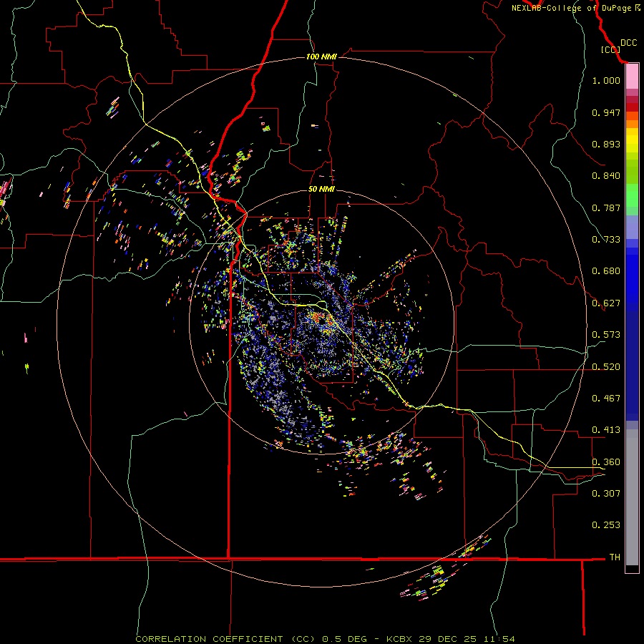Click the 0.413 scale value
This screenshot has height=644, width=644.
tap(606, 430)
